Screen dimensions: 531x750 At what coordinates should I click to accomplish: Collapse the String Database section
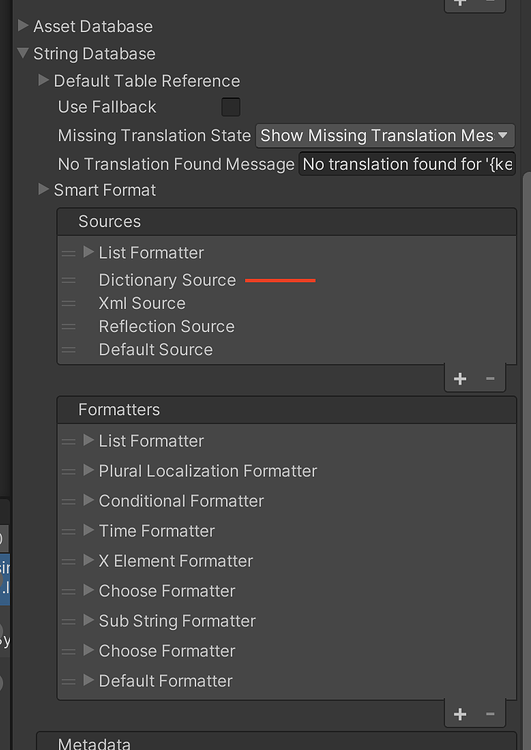click(x=22, y=53)
